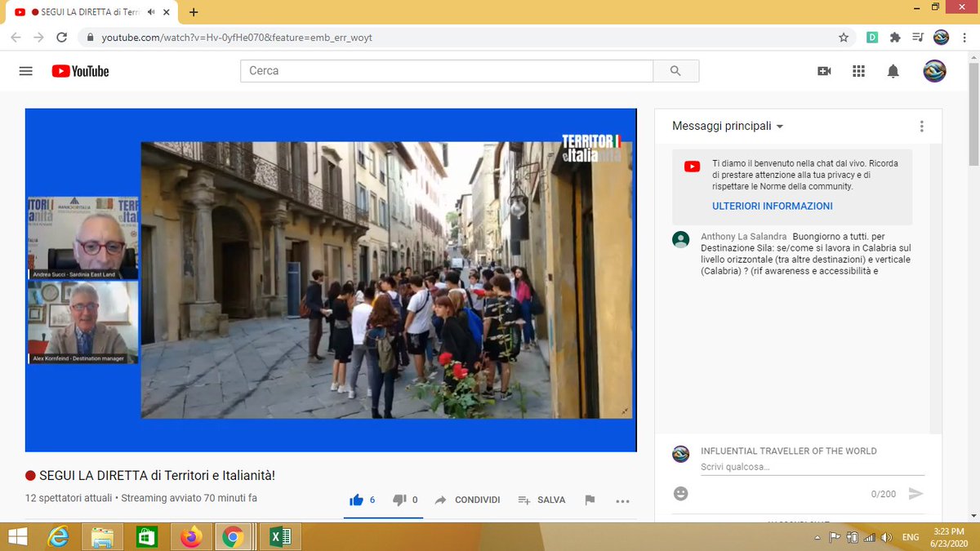Open the emoji picker smiley icon
This screenshot has height=551, width=980.
point(681,493)
